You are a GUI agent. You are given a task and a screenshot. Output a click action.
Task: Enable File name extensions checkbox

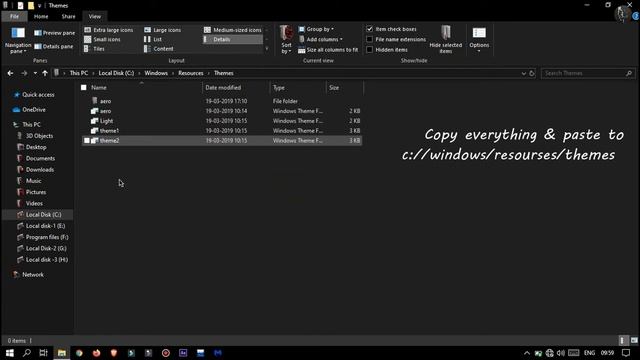pyautogui.click(x=369, y=39)
